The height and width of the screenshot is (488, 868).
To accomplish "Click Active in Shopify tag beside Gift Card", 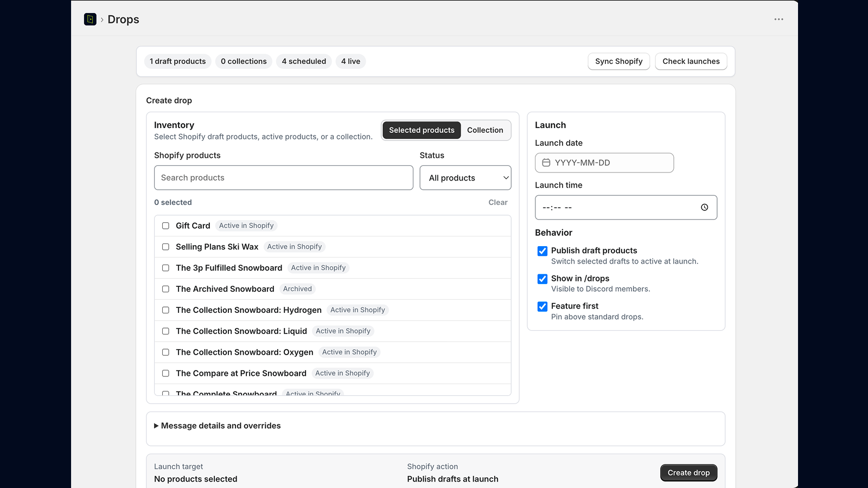I will coord(246,226).
